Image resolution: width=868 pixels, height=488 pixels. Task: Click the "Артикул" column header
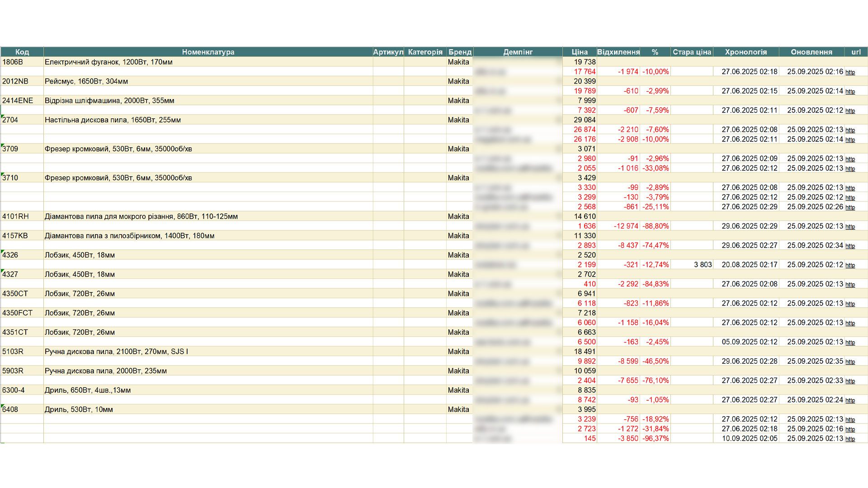pyautogui.click(x=388, y=52)
